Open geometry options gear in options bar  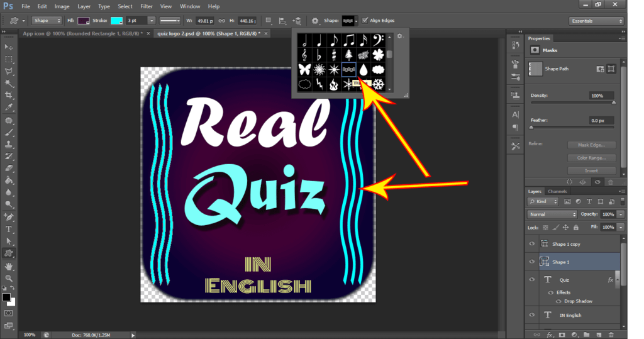click(315, 21)
